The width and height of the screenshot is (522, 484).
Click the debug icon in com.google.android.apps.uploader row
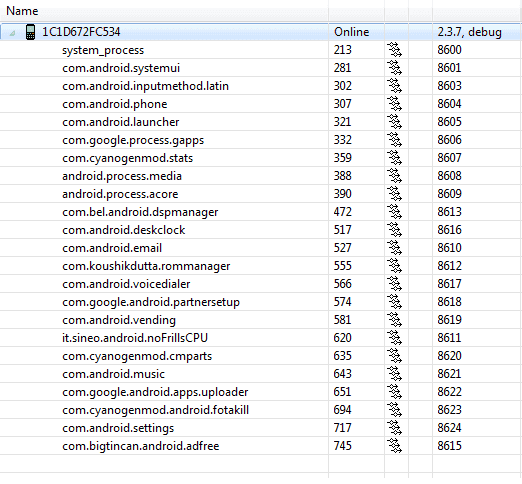click(395, 392)
